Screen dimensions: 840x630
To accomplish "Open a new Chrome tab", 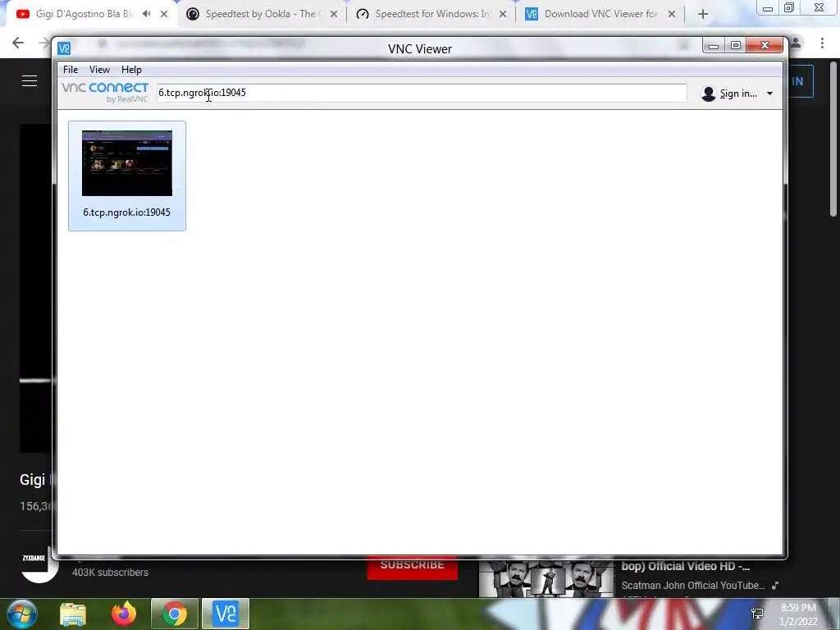I will pos(703,14).
